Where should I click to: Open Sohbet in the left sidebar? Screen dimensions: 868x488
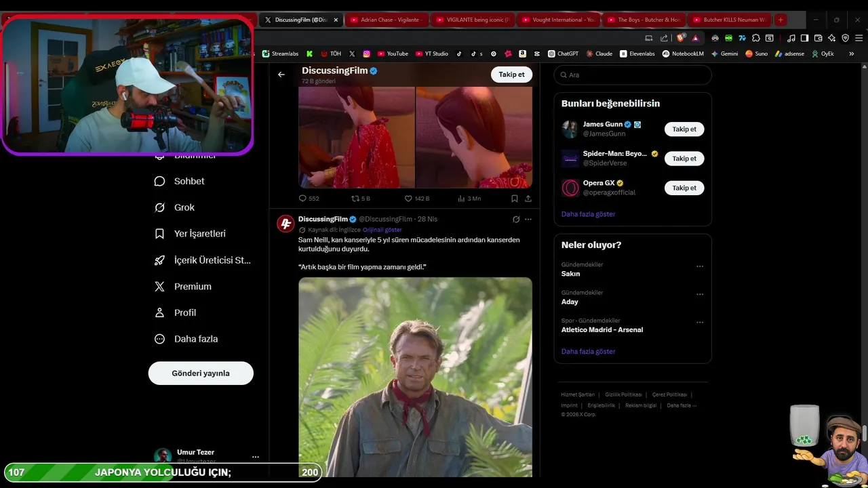[180, 181]
